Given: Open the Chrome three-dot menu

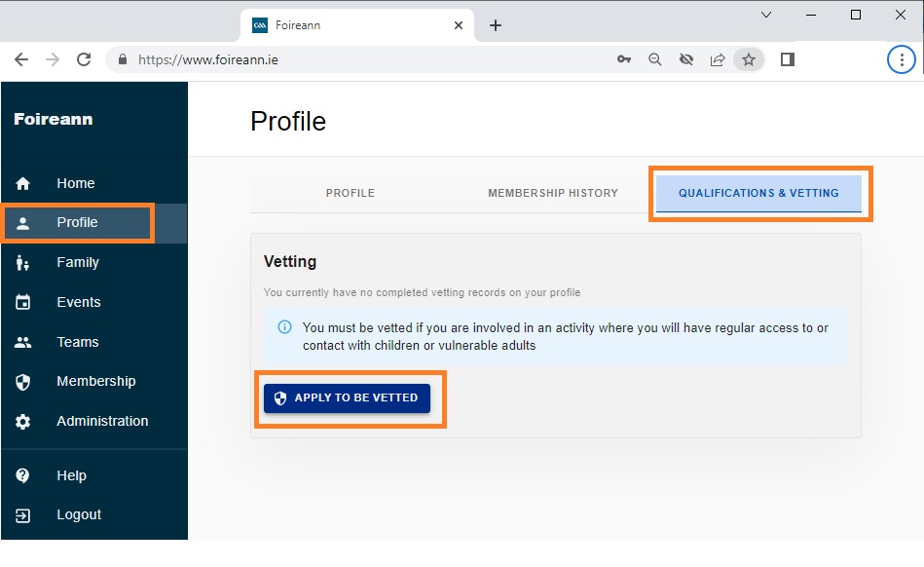Looking at the screenshot, I should (901, 59).
